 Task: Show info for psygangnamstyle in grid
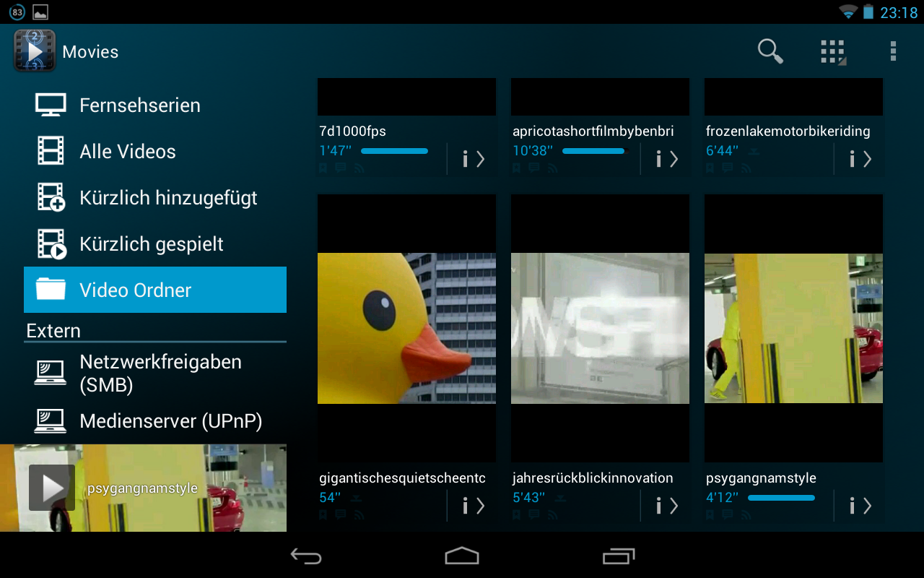click(x=860, y=506)
